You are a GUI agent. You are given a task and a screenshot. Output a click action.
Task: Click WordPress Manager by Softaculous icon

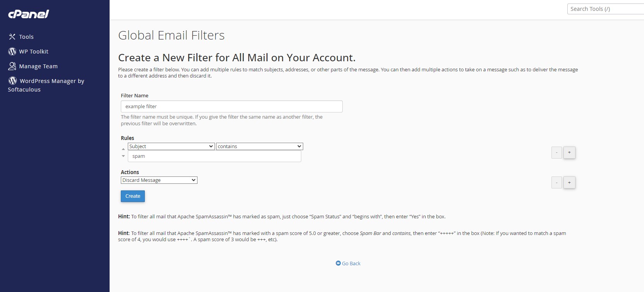tap(13, 80)
